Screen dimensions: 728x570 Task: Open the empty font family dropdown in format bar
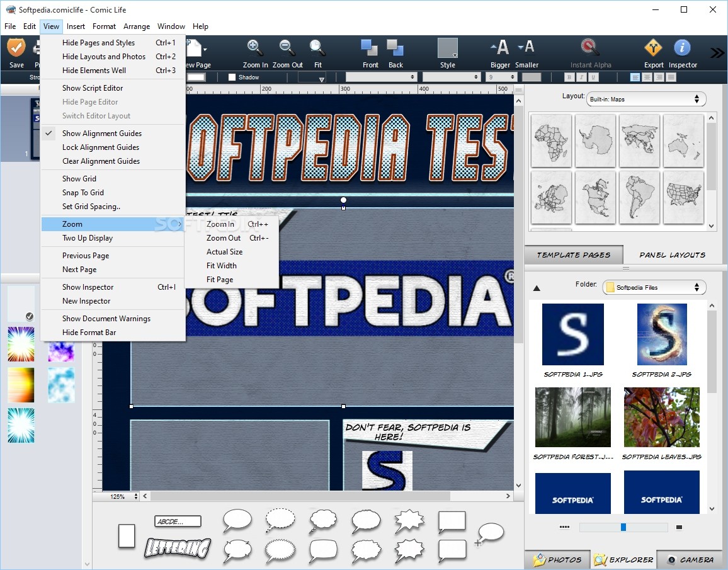(x=381, y=77)
